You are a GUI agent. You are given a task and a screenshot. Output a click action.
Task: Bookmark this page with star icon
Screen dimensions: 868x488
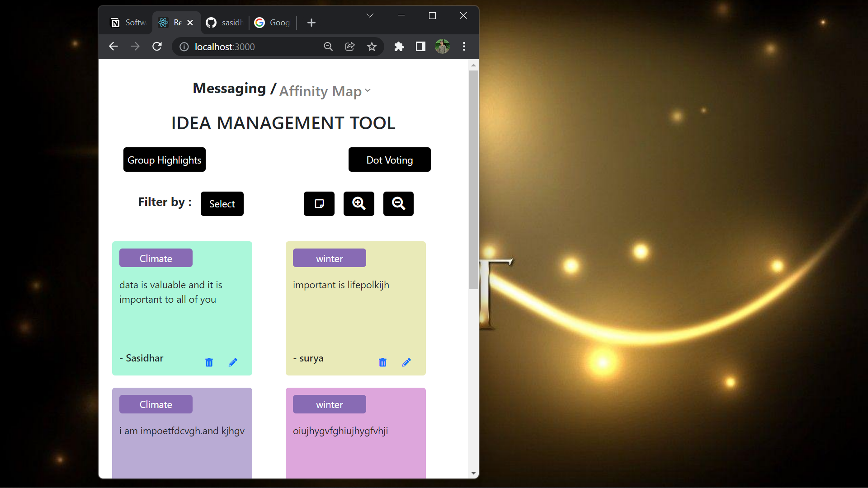[372, 47]
